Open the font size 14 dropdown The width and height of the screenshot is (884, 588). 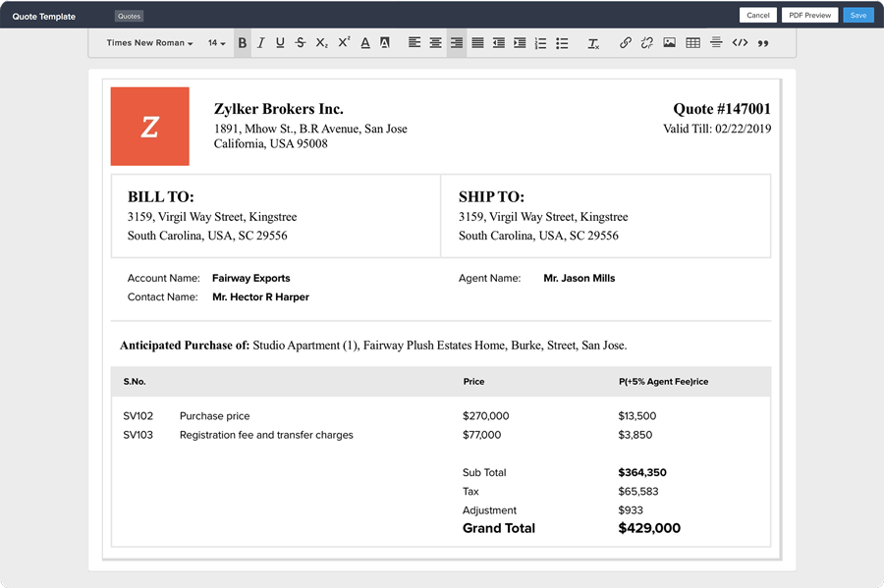coord(216,43)
